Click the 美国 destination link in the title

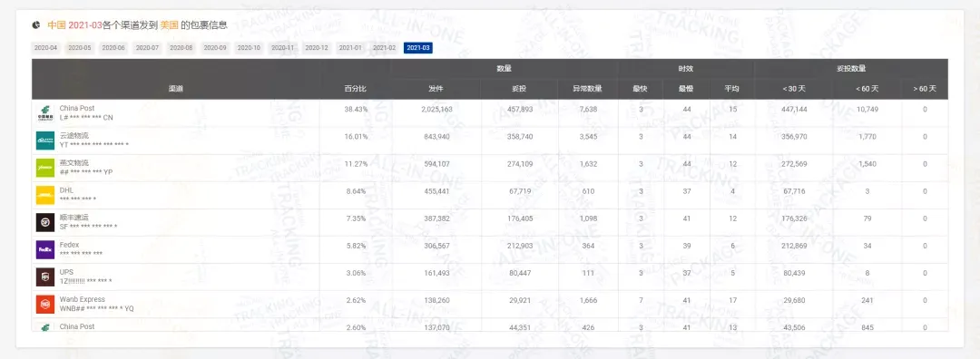click(170, 25)
